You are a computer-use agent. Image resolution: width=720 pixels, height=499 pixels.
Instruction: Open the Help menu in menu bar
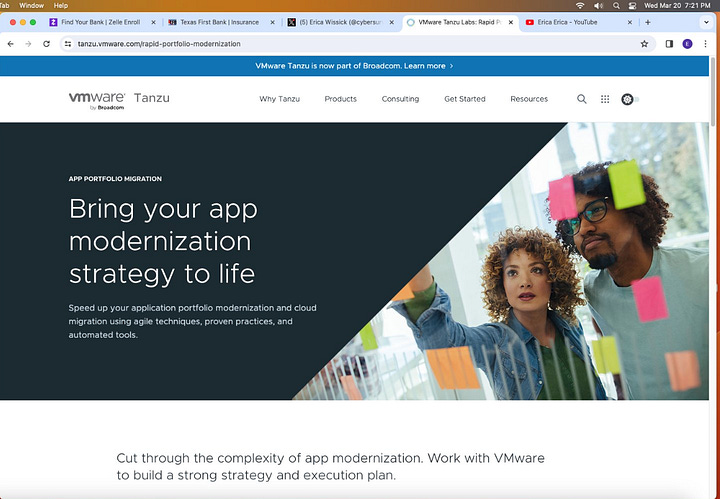pyautogui.click(x=61, y=6)
